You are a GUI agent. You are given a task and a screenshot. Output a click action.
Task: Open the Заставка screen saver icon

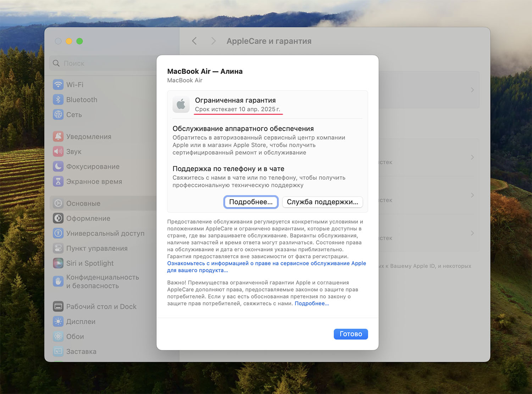(58, 351)
